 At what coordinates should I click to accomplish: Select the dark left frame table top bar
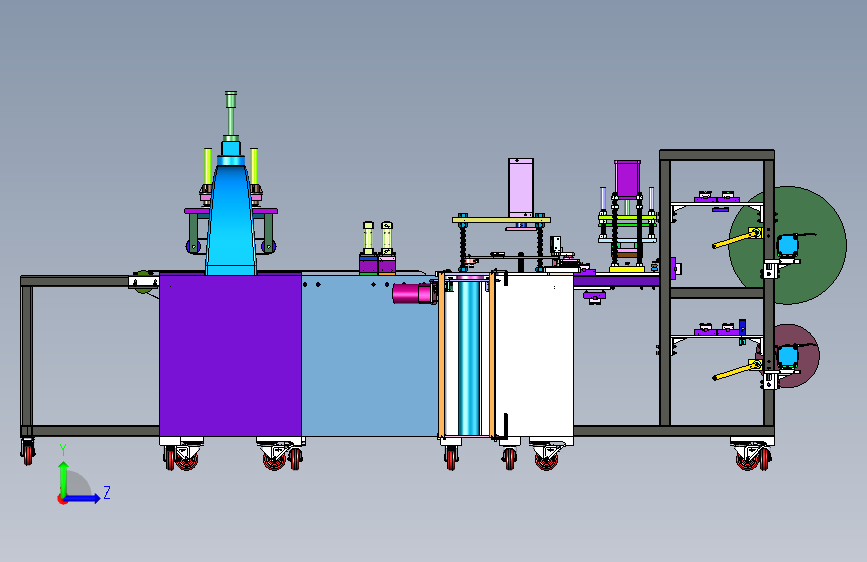(x=76, y=281)
